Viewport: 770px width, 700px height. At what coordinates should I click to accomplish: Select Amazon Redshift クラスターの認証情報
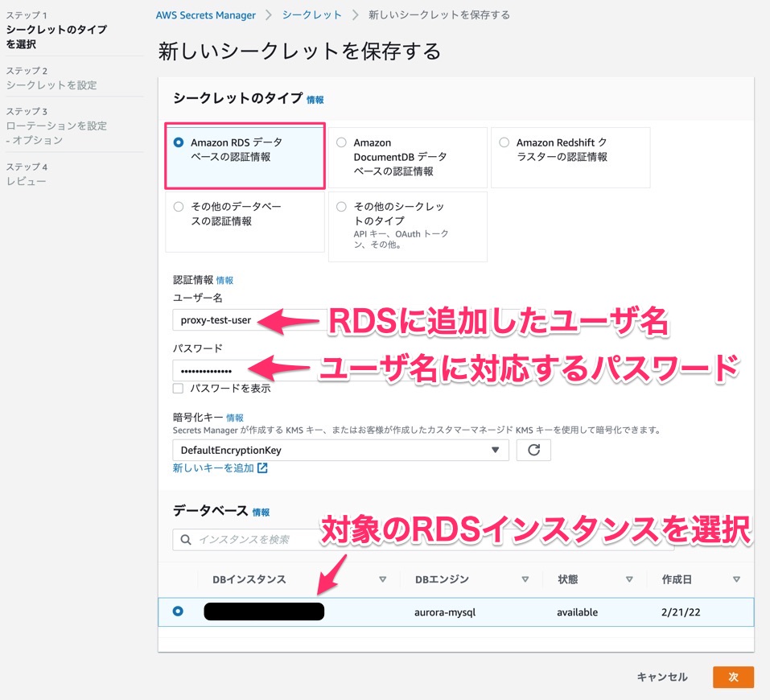point(504,141)
